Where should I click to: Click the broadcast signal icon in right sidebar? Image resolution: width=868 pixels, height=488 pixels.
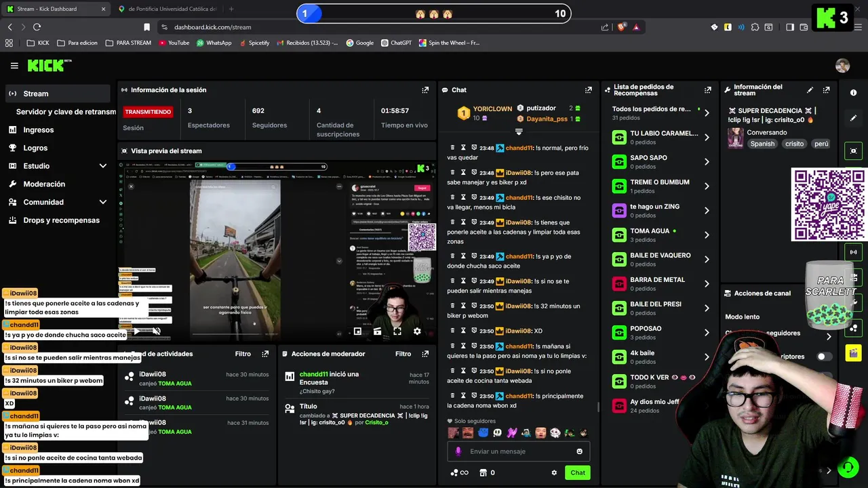(x=854, y=252)
